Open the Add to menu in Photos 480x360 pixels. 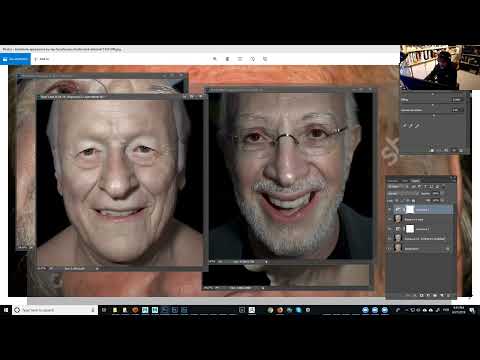42,59
